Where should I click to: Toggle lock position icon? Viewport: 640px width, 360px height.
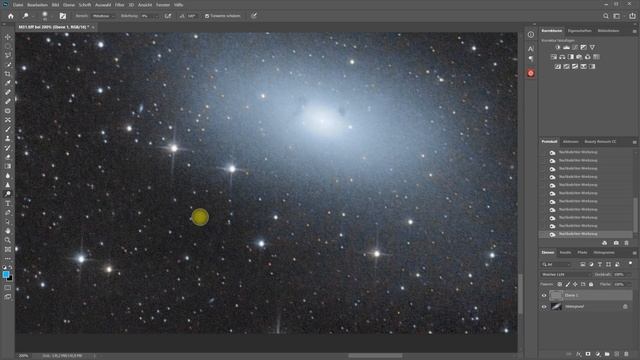tap(575, 284)
